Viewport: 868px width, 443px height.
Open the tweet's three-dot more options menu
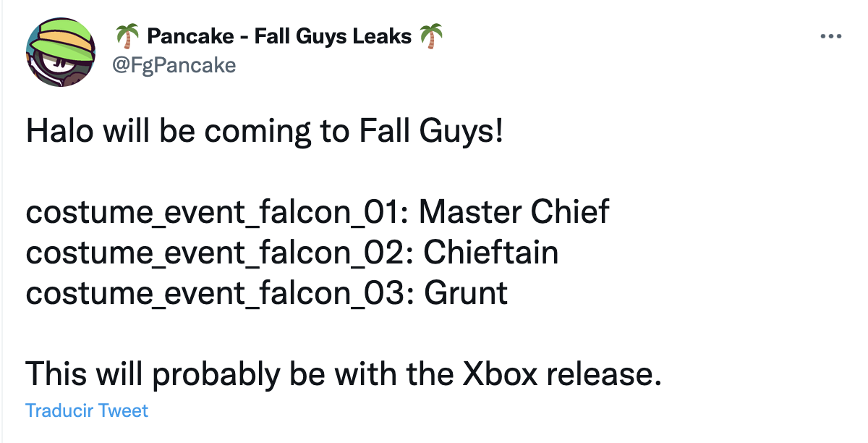(831, 36)
